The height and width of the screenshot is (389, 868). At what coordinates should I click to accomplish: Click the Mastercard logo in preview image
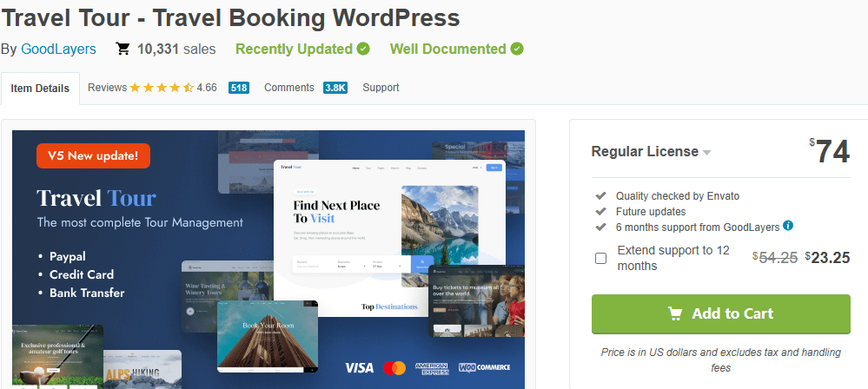click(x=394, y=367)
